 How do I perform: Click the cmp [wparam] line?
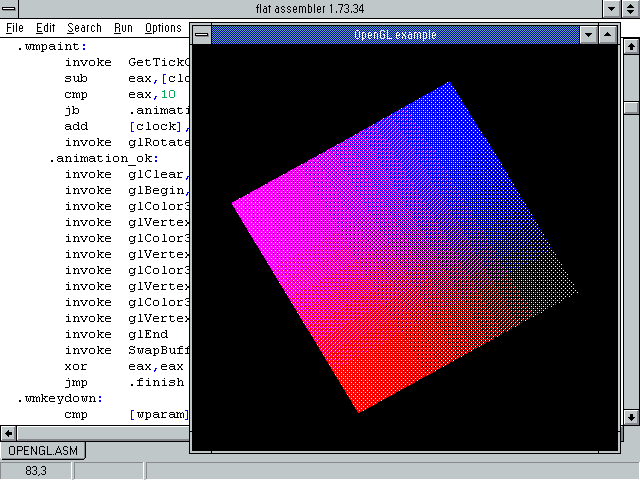[x=127, y=414]
